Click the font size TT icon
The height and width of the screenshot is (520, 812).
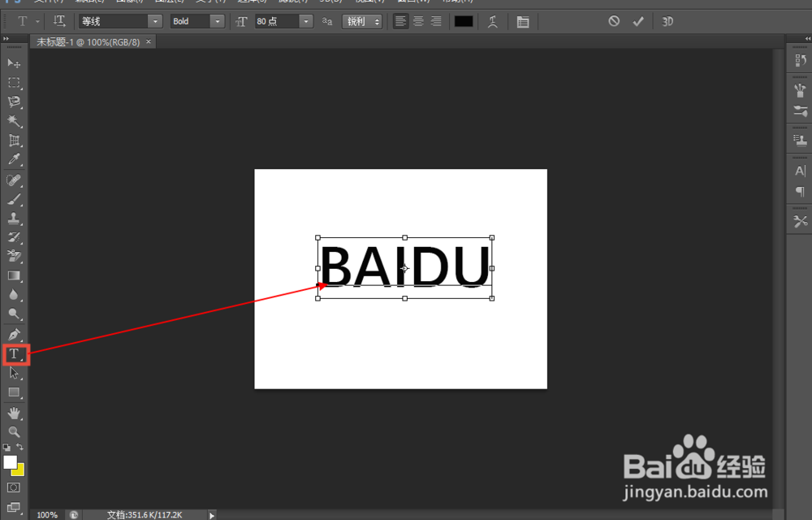pyautogui.click(x=241, y=21)
